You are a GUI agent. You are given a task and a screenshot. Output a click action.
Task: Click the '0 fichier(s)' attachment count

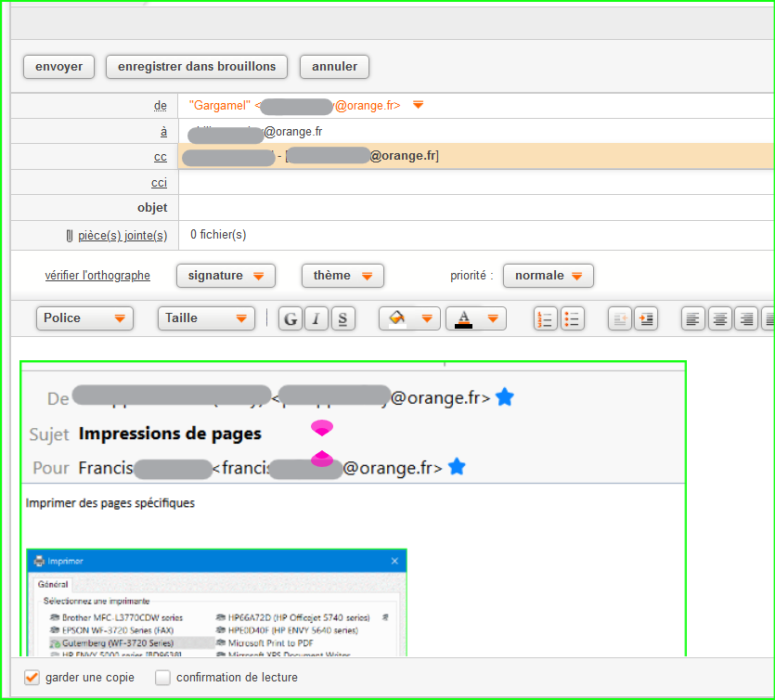coord(218,234)
